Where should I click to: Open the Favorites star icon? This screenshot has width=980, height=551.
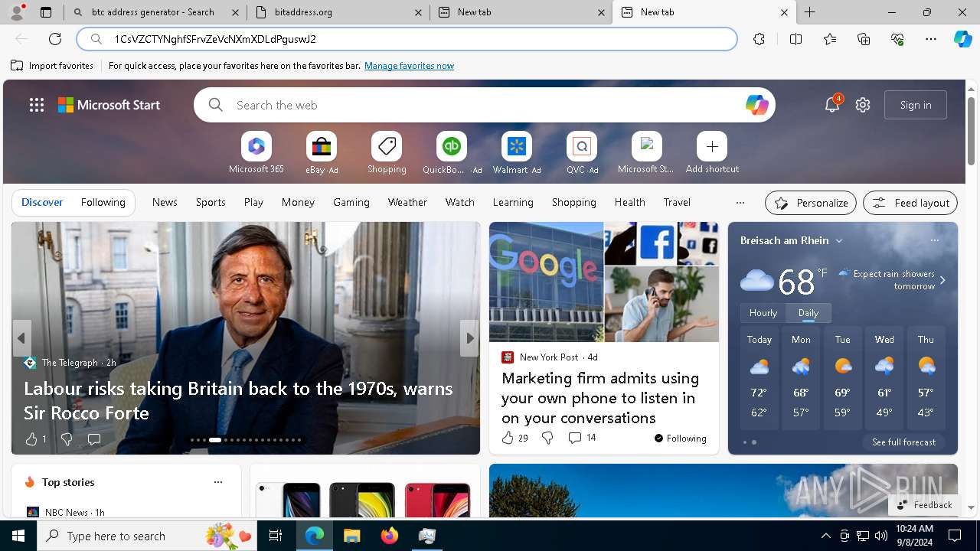pos(830,39)
